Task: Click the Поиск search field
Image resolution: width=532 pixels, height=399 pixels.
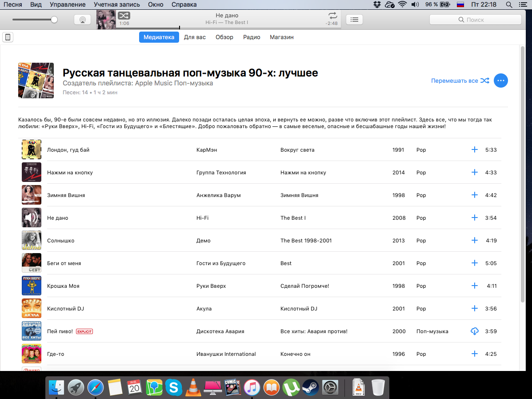Action: click(x=476, y=20)
